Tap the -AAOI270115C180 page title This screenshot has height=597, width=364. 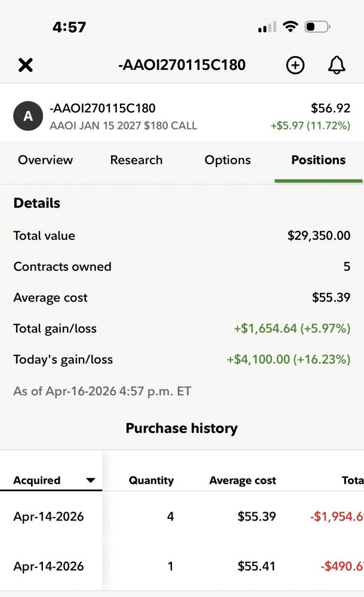(x=181, y=65)
